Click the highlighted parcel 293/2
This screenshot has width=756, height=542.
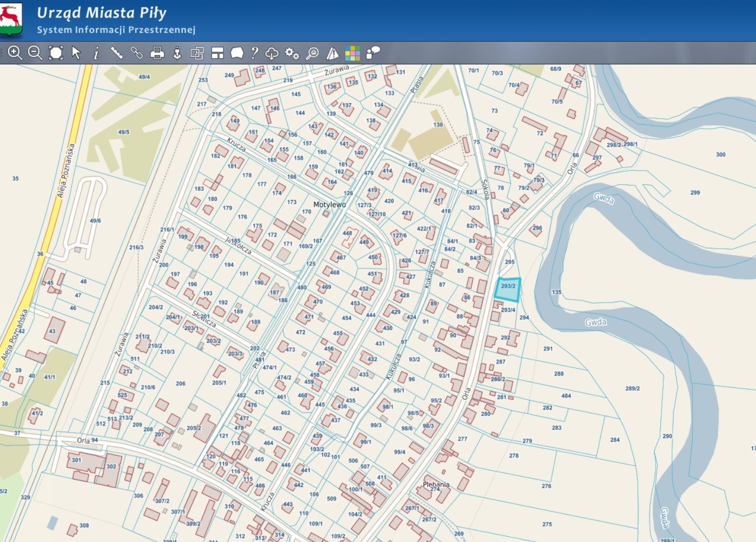[507, 291]
